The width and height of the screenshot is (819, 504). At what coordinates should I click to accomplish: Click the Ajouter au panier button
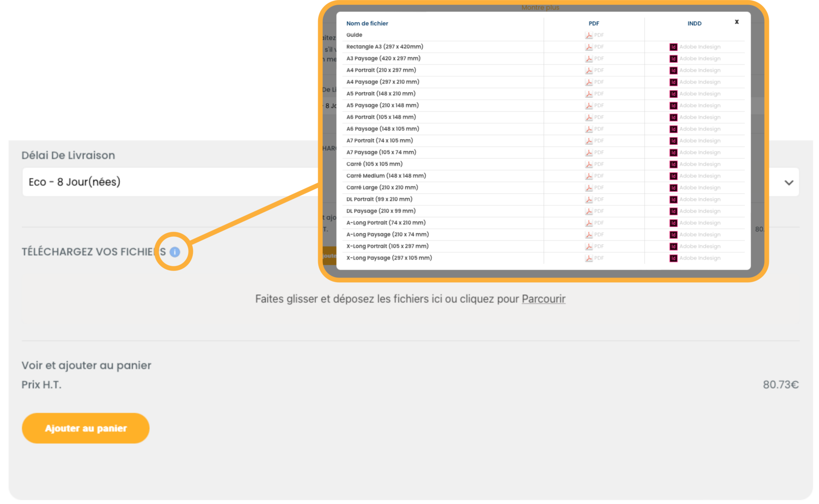[86, 428]
